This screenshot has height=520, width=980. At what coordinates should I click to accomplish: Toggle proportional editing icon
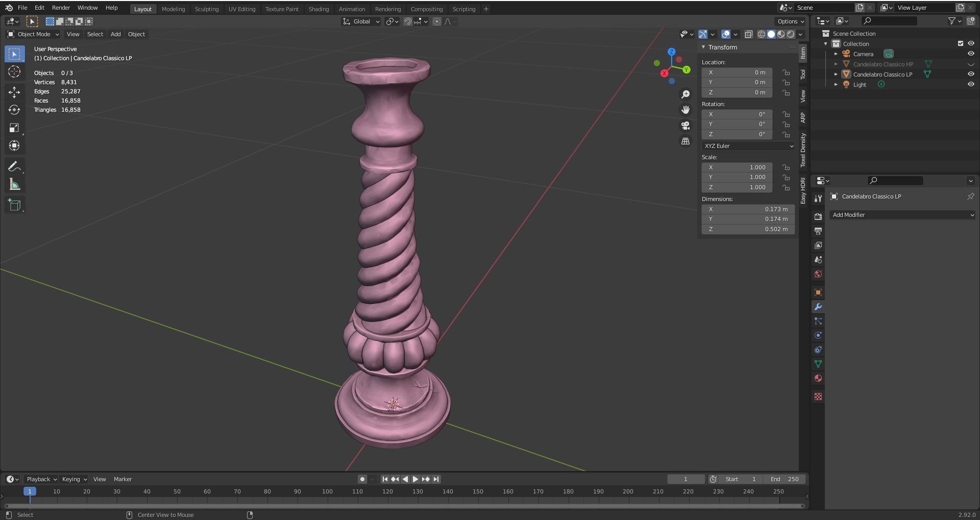pos(437,21)
